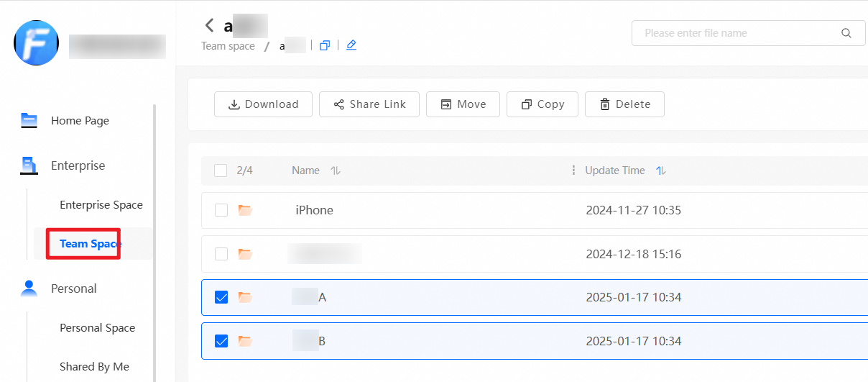Click the Download button
This screenshot has height=382, width=868.
(263, 104)
